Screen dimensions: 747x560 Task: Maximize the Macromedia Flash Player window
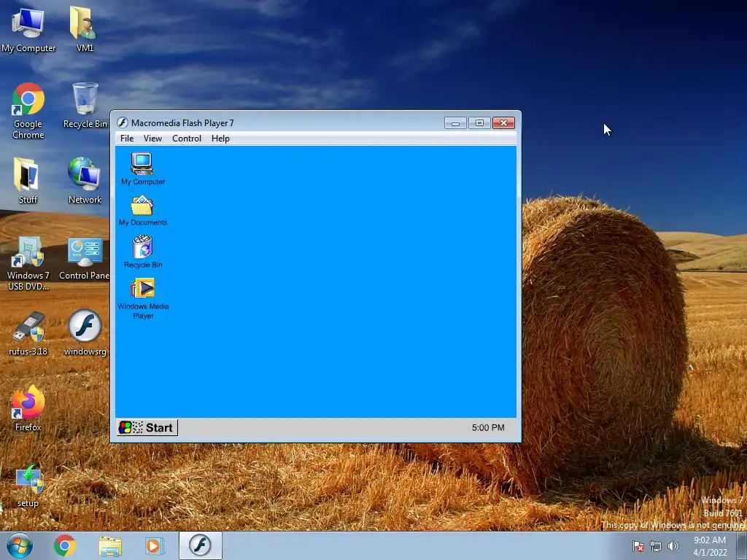(x=479, y=122)
